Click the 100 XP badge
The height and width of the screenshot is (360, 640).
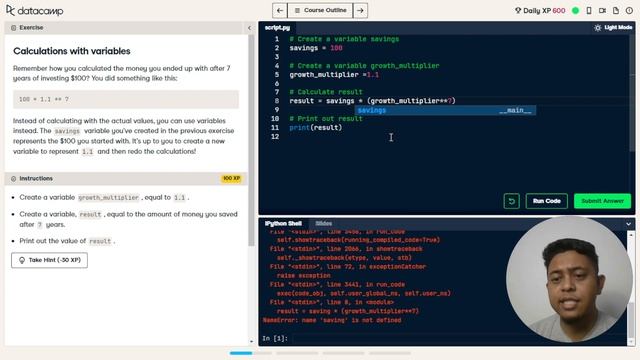[x=231, y=178]
